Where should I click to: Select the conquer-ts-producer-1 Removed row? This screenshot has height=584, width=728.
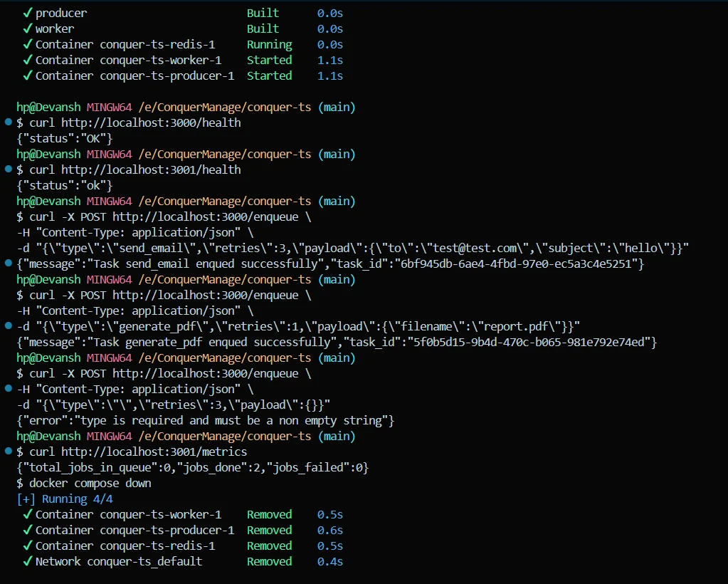click(183, 530)
